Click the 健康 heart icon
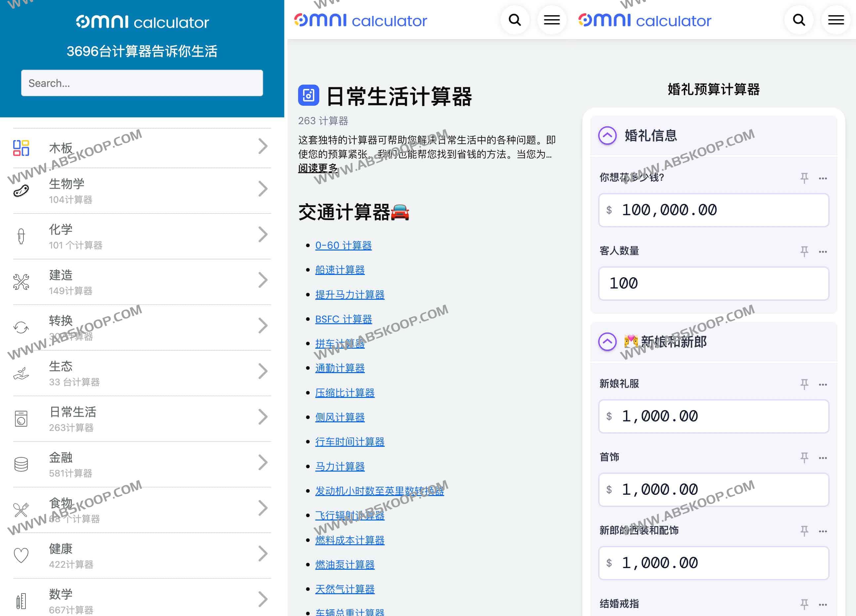856x616 pixels. [21, 555]
